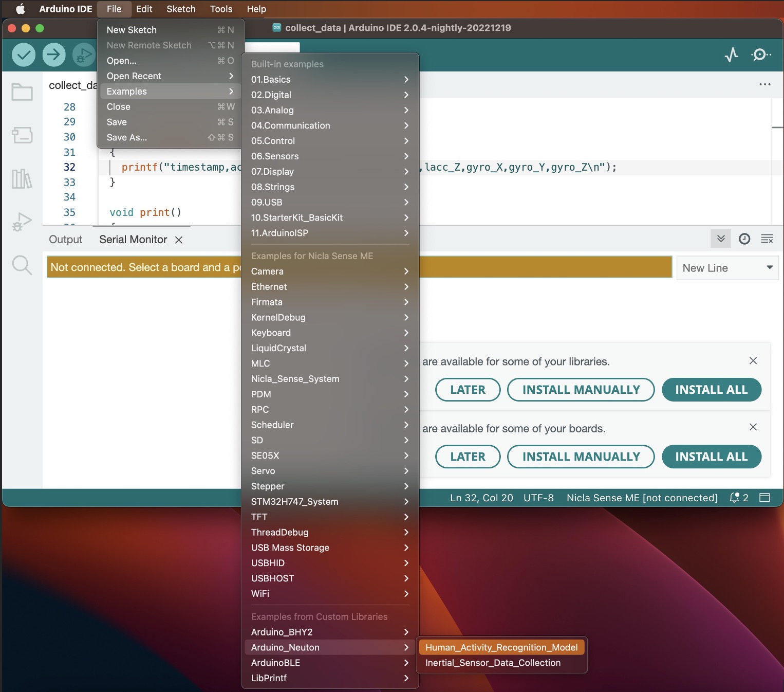Click the Upload arrow button
784x692 pixels.
54,54
